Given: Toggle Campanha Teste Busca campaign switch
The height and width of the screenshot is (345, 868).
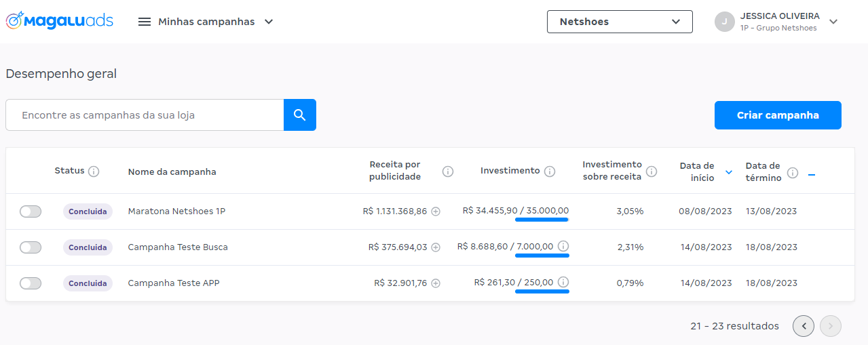Looking at the screenshot, I should [x=31, y=247].
